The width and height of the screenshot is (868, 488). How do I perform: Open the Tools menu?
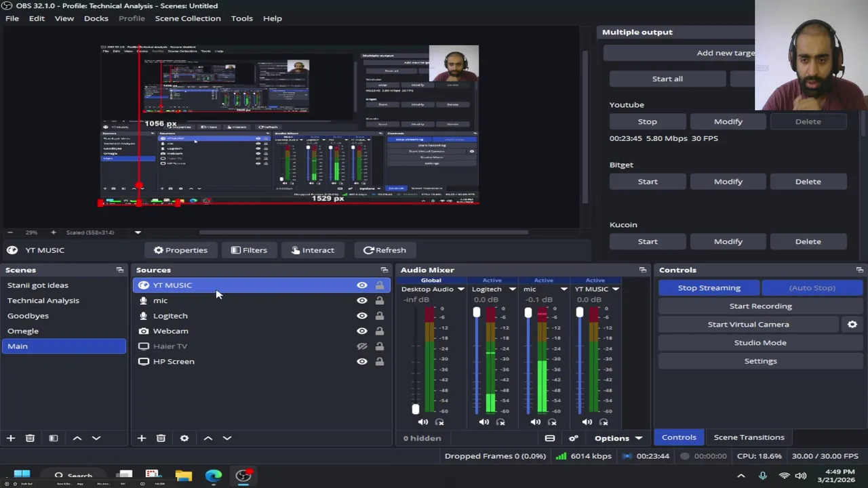coord(242,18)
